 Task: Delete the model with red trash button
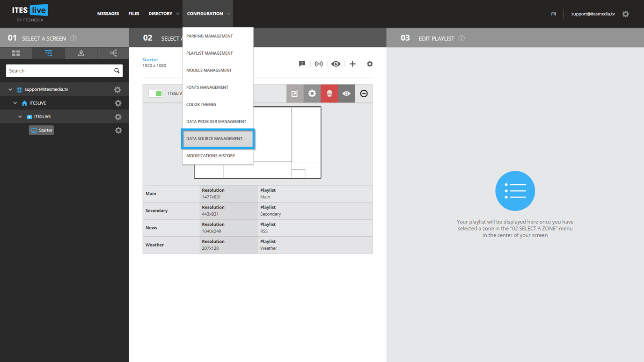tap(329, 94)
